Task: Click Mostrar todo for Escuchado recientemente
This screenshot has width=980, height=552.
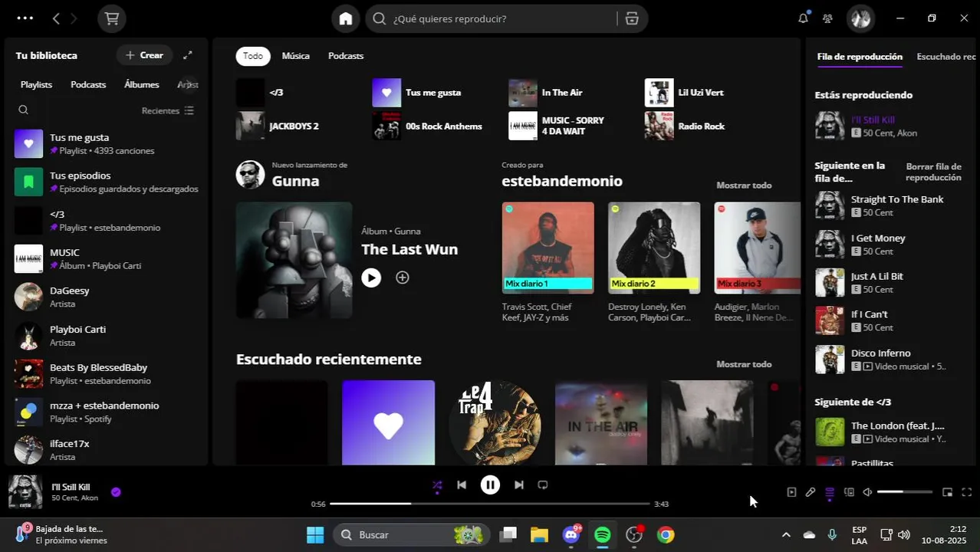Action: 744,364
